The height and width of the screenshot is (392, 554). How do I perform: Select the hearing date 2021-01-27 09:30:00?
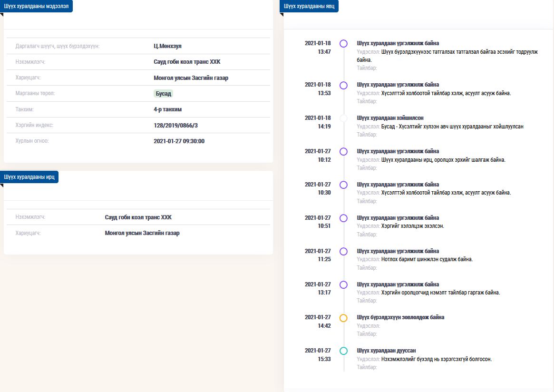[x=179, y=141]
